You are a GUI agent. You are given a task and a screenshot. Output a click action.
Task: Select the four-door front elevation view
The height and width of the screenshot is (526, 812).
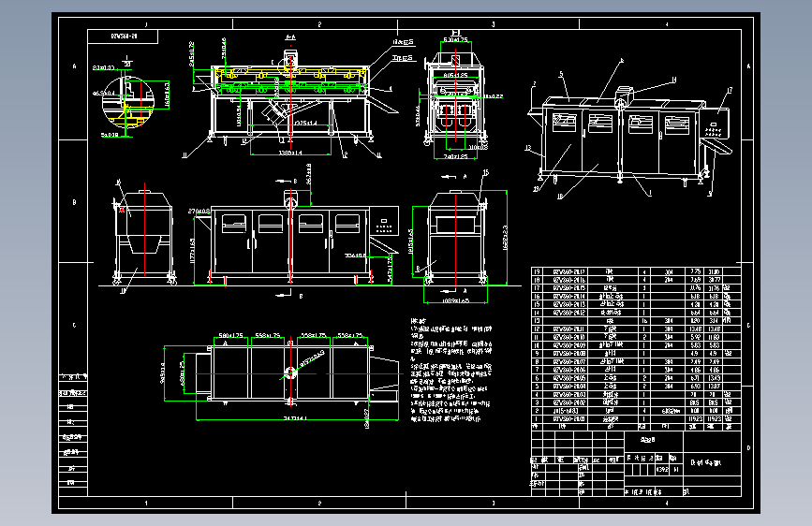coord(296,238)
